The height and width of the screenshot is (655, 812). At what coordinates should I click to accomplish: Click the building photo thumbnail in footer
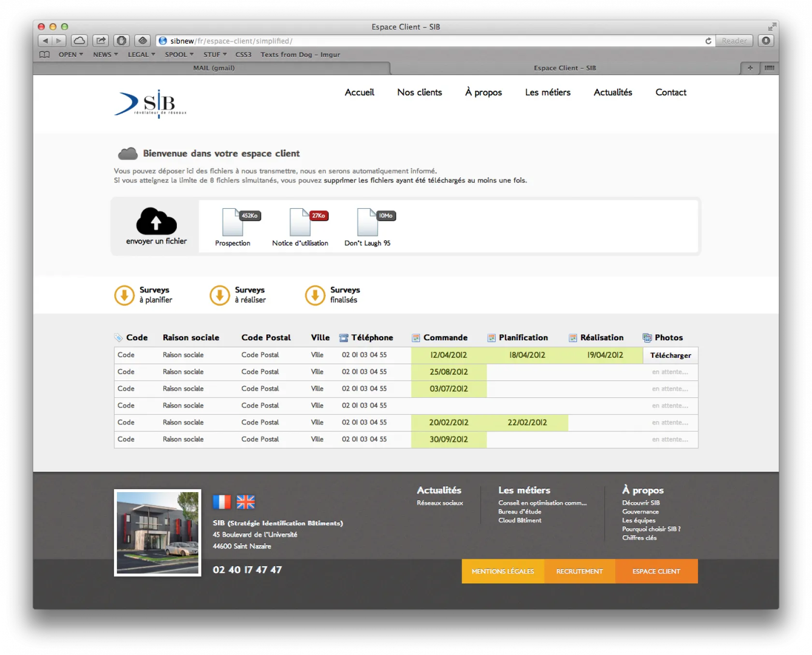tap(158, 533)
